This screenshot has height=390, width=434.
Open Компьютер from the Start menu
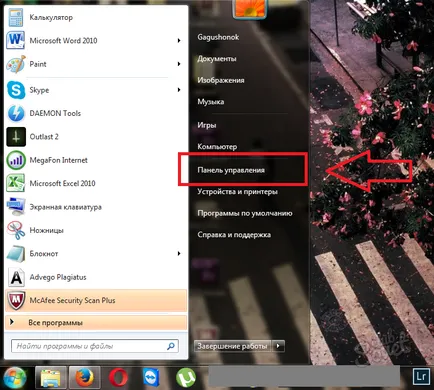[x=217, y=147]
